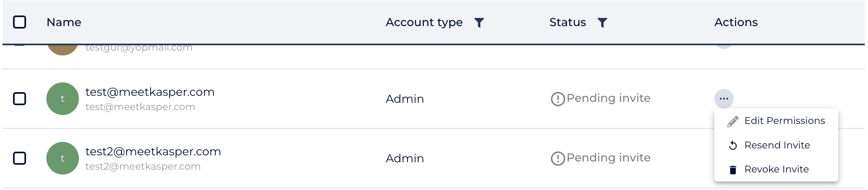Screen dimensions: 868x190
Task: Click the Name column header
Action: tap(64, 22)
